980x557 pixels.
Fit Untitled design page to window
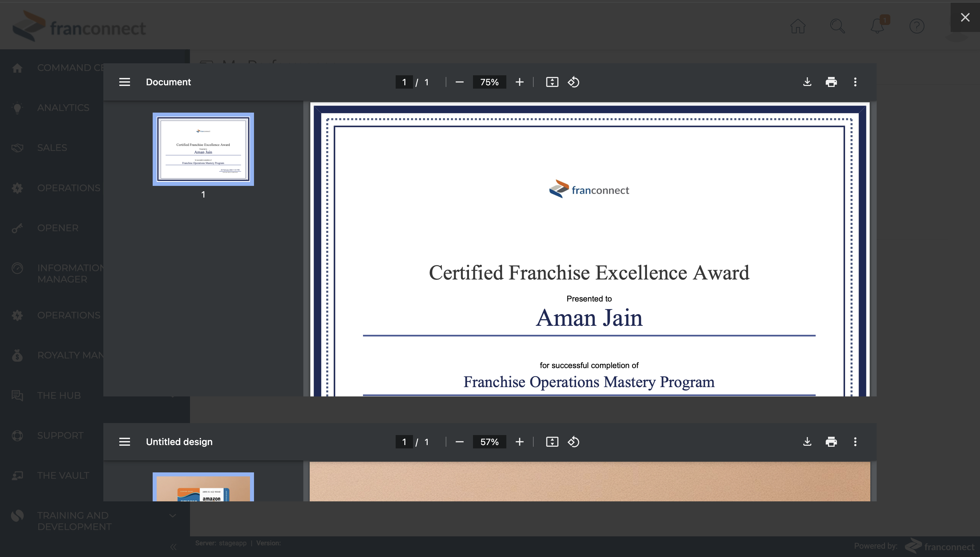552,442
